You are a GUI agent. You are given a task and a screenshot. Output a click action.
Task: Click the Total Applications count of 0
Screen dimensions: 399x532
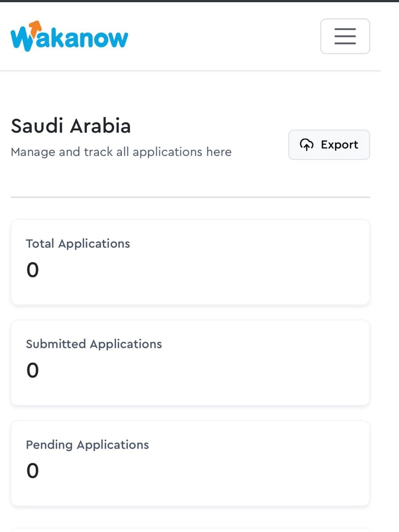pos(32,270)
